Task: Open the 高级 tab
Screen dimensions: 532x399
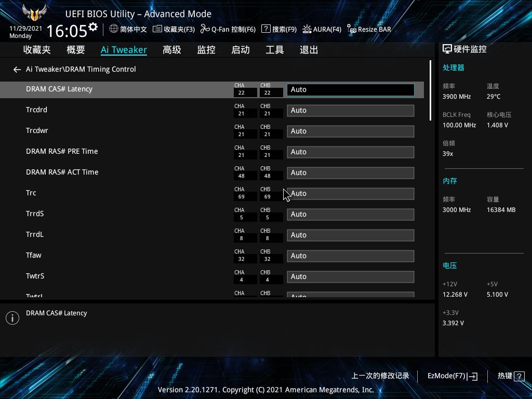Action: click(171, 50)
